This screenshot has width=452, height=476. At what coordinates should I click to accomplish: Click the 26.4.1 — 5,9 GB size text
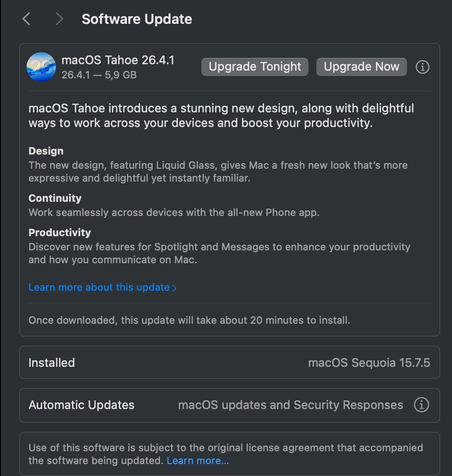pyautogui.click(x=99, y=74)
